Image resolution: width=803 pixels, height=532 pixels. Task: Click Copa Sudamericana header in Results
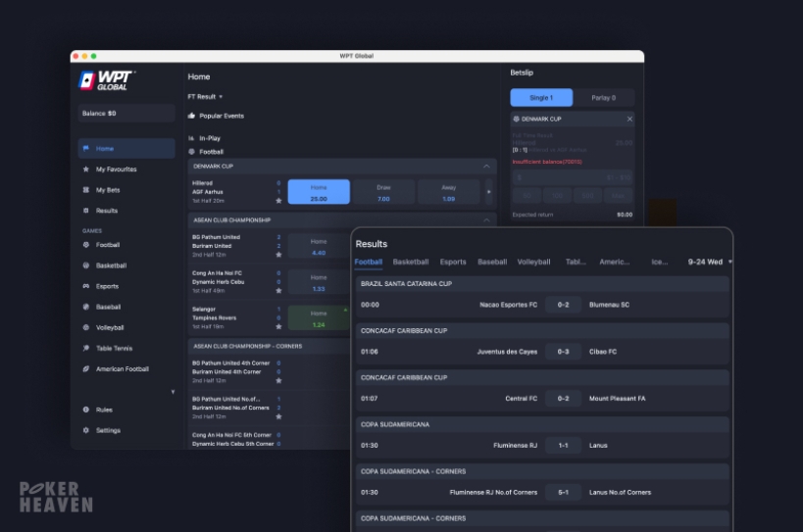pos(542,424)
